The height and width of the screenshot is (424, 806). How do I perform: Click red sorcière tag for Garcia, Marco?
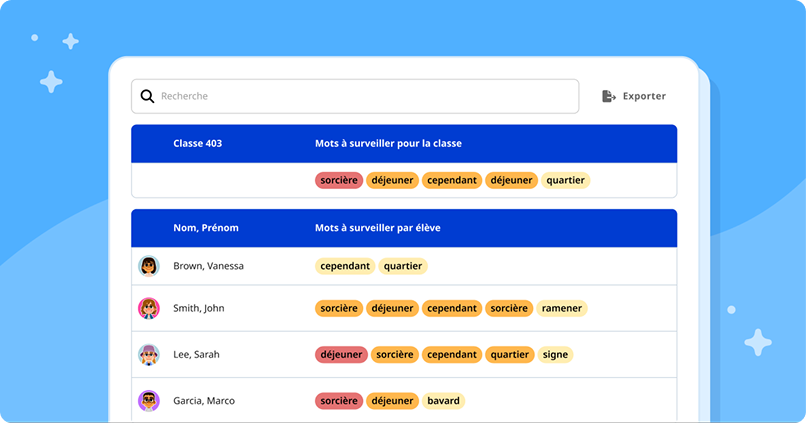(339, 401)
